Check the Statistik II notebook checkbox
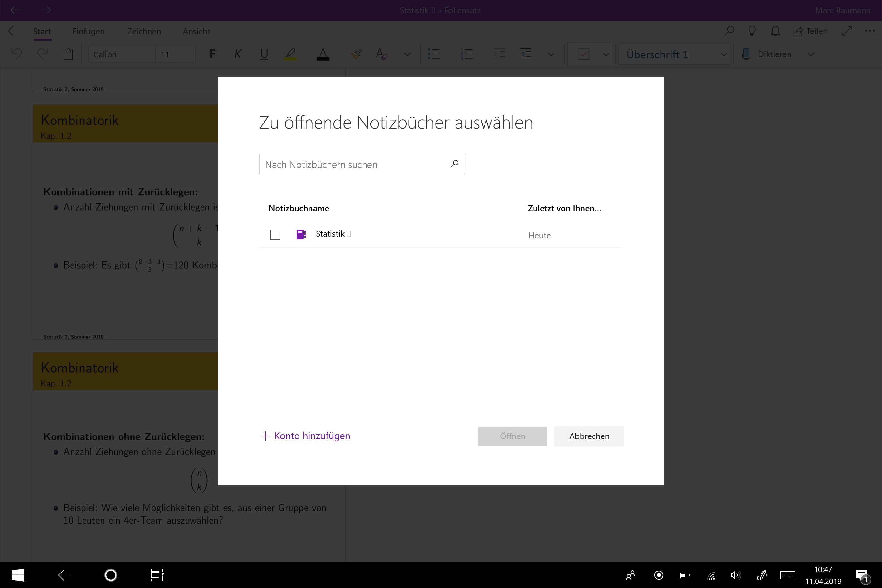Viewport: 882px width, 588px height. pos(275,235)
